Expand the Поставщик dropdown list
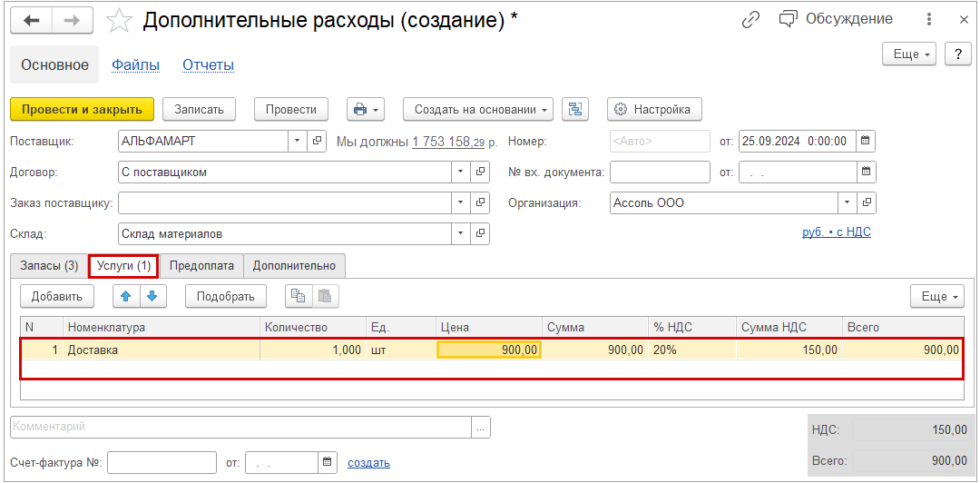980x483 pixels. point(297,142)
